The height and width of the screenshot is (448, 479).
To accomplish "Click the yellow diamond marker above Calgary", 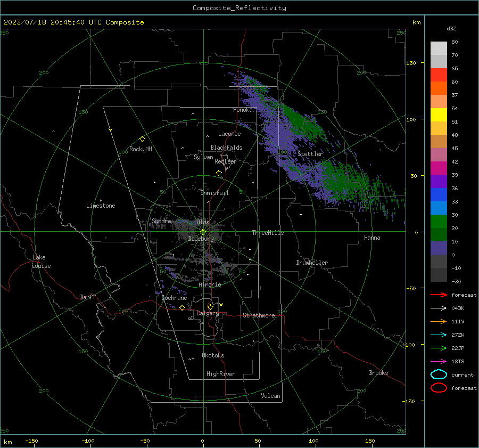I will 210,307.
